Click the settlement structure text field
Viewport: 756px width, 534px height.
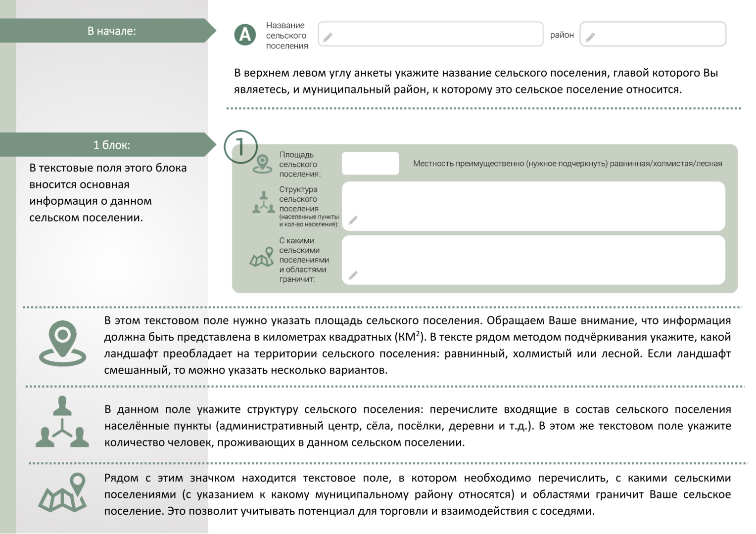533,206
